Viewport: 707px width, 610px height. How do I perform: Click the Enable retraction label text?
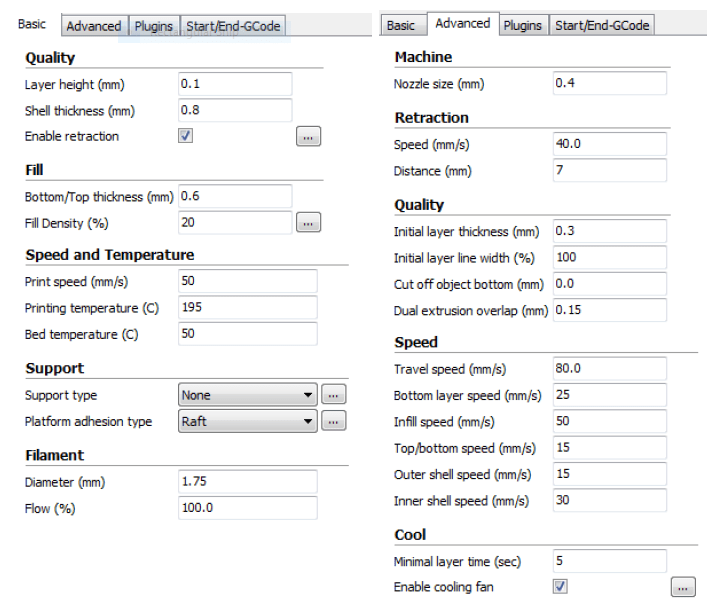pos(72,136)
